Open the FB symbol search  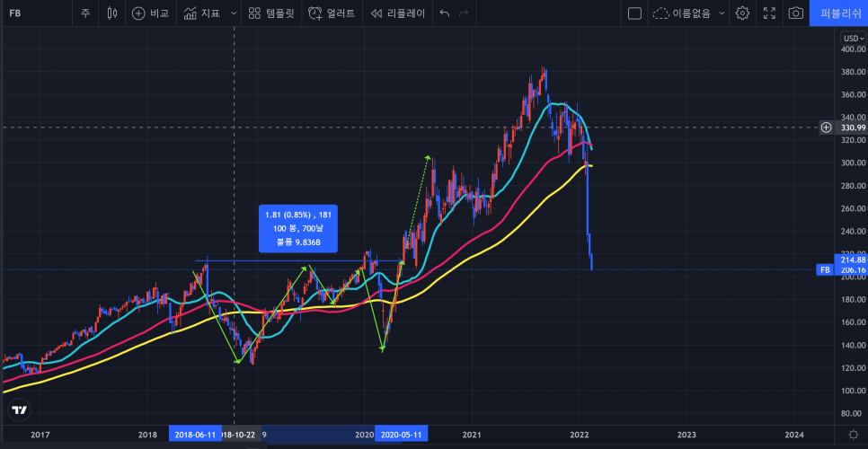15,13
